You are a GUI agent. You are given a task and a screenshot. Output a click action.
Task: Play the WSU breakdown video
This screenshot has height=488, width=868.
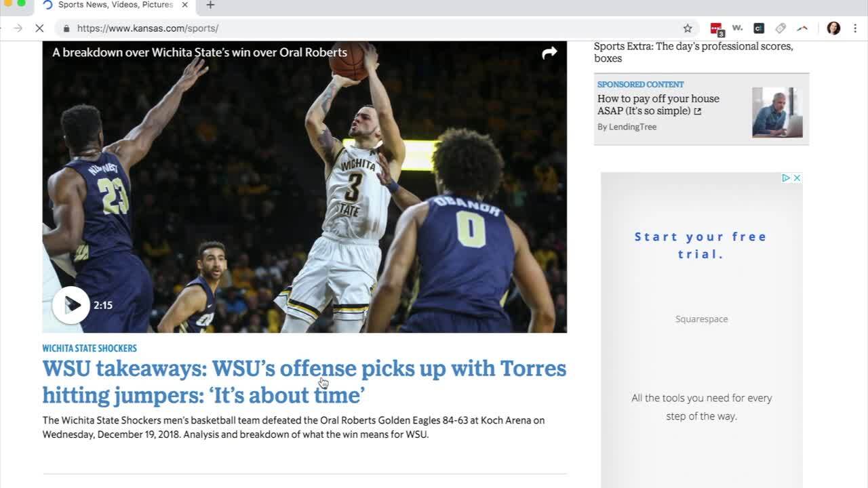pyautogui.click(x=71, y=305)
